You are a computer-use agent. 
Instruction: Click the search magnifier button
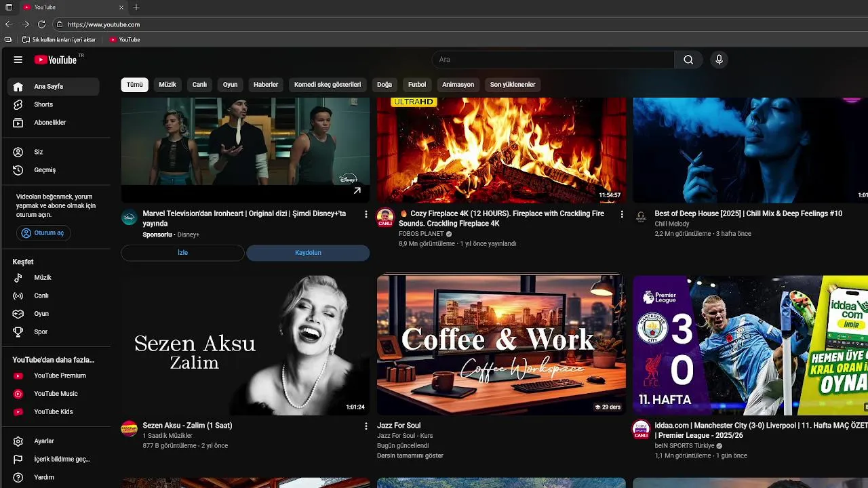tap(688, 60)
